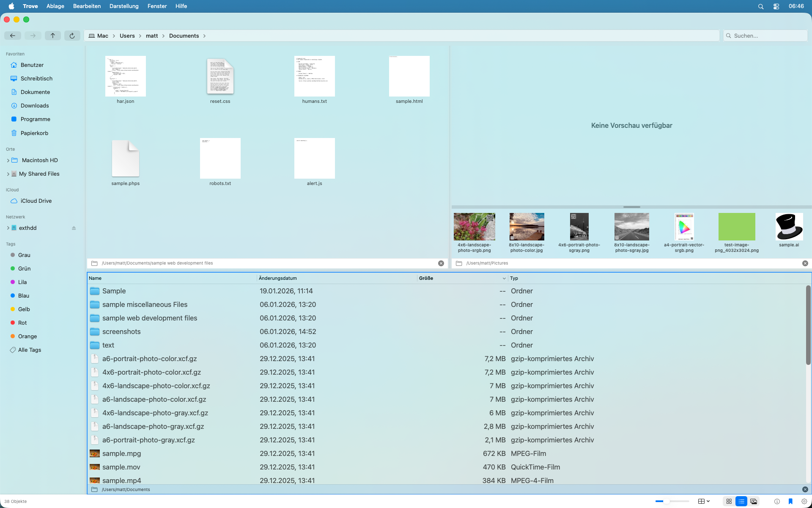Filter by the Rot tag

tap(22, 323)
